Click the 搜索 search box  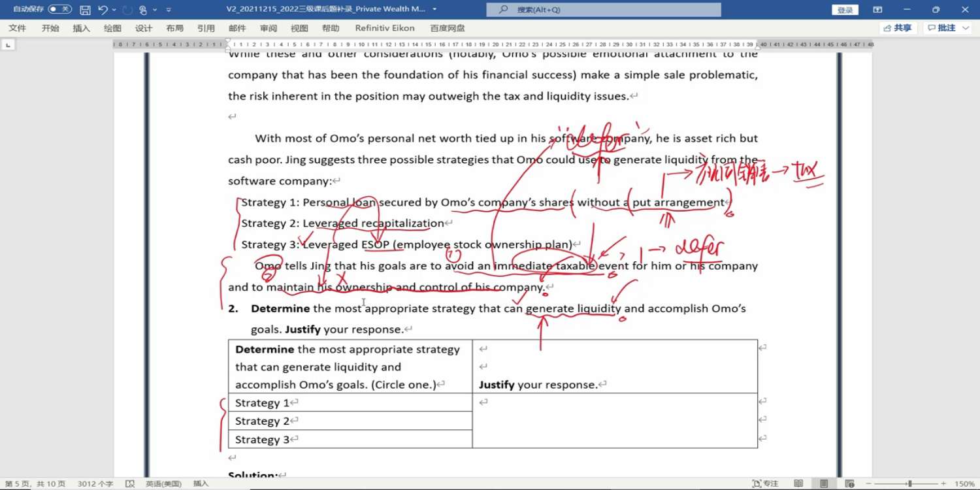point(603,10)
